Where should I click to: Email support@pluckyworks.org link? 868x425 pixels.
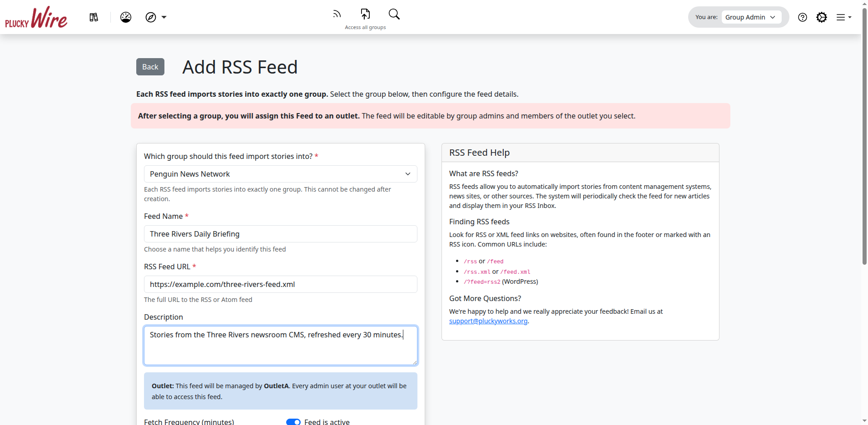click(x=488, y=321)
